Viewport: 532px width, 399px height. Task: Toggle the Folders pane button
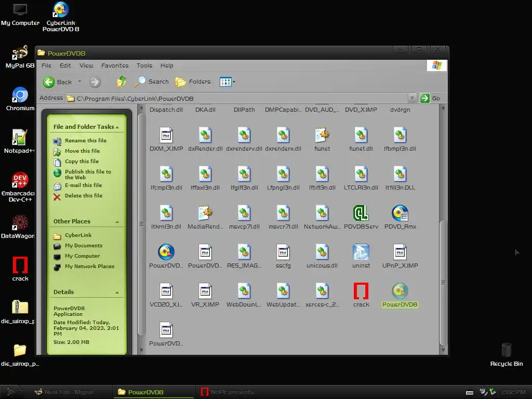[x=193, y=82]
